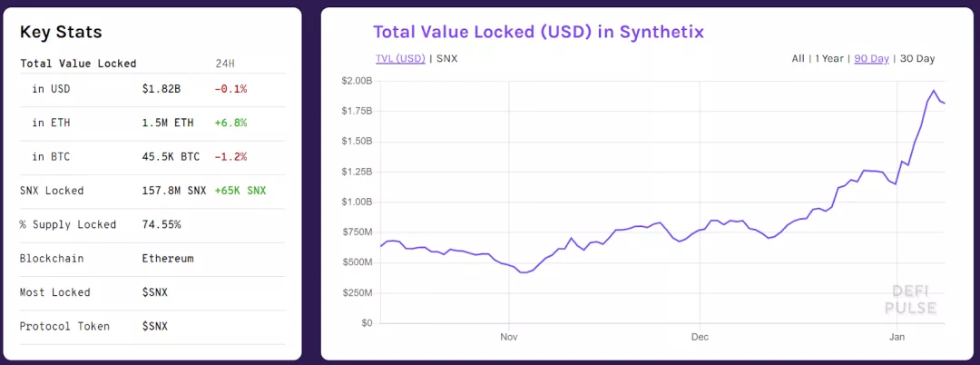The height and width of the screenshot is (365, 980).
Task: Select the 90 Day time range
Action: 871,59
